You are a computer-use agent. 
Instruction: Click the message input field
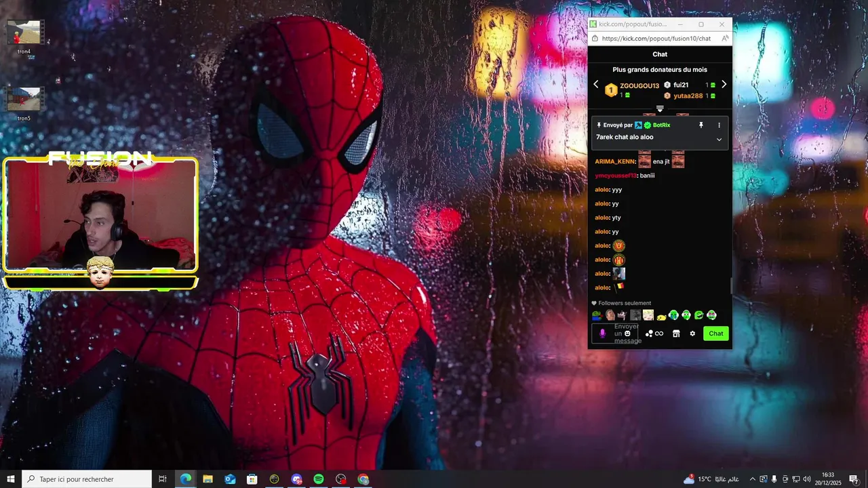613,333
